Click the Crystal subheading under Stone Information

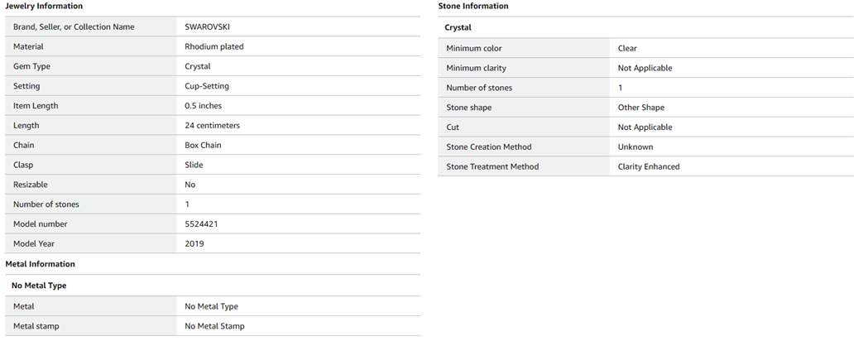click(x=458, y=28)
